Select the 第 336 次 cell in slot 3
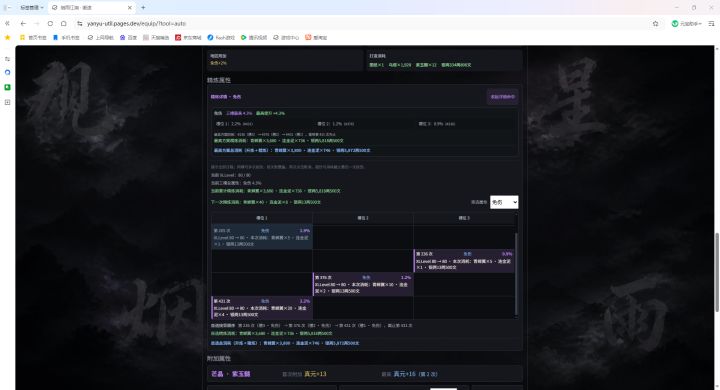 (464, 260)
